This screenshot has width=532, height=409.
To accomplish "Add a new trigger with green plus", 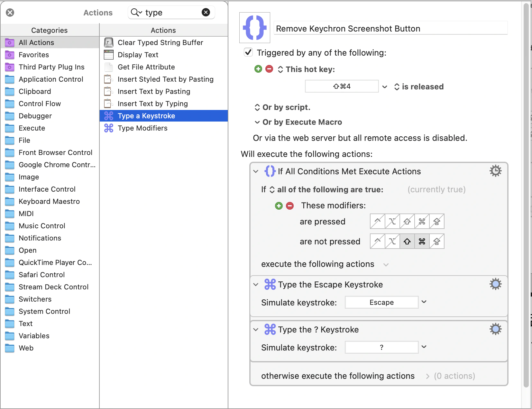I will 258,69.
